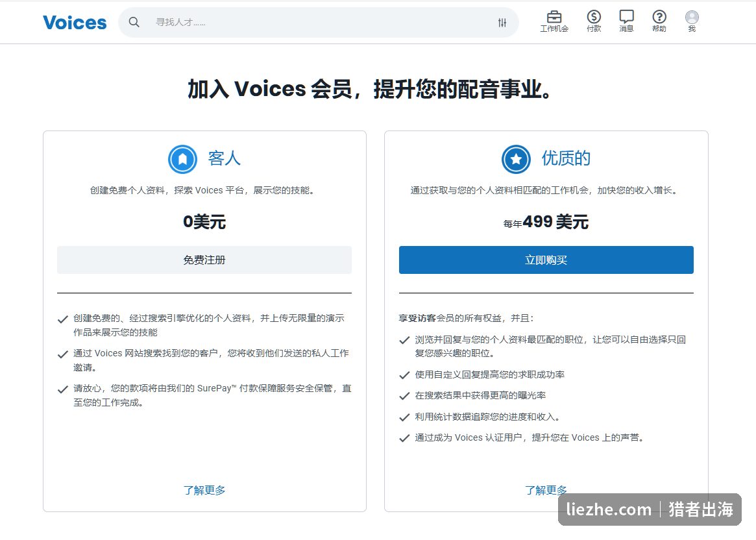The width and height of the screenshot is (756, 540).
Task: Click the 通过 Voices 网站搜索 benefit text
Action: click(211, 360)
